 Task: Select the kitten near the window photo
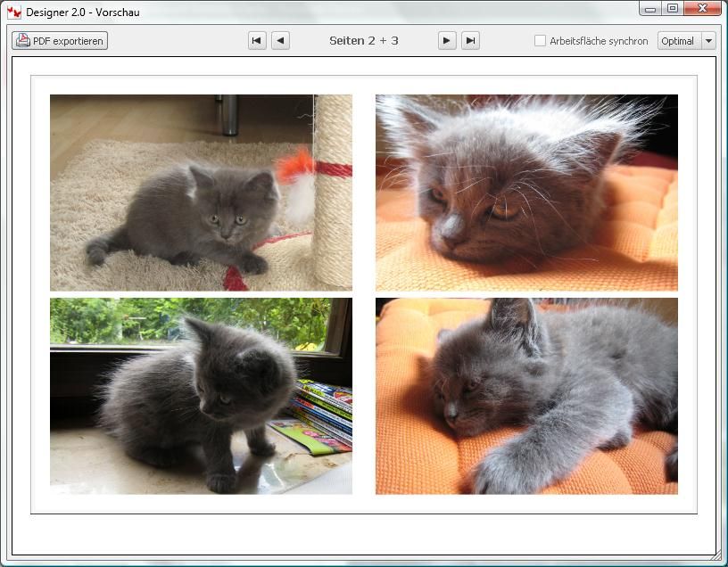coord(201,396)
